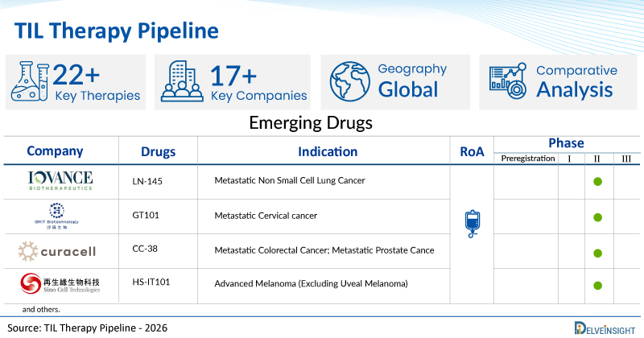644x338 pixels.
Task: Click Advanced Melanoma indication text
Action: pos(311,283)
